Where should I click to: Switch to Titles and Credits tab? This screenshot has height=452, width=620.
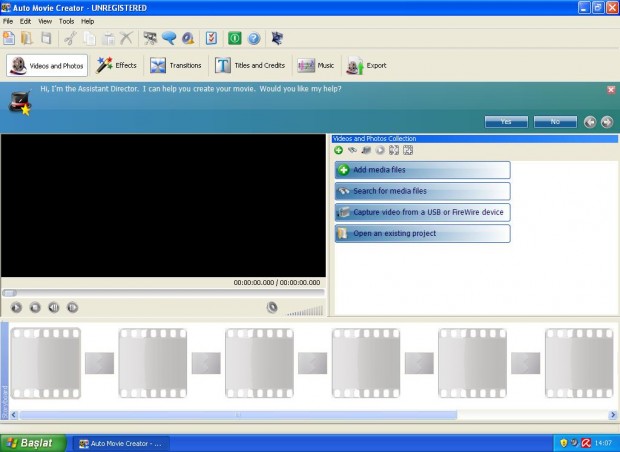coord(250,66)
